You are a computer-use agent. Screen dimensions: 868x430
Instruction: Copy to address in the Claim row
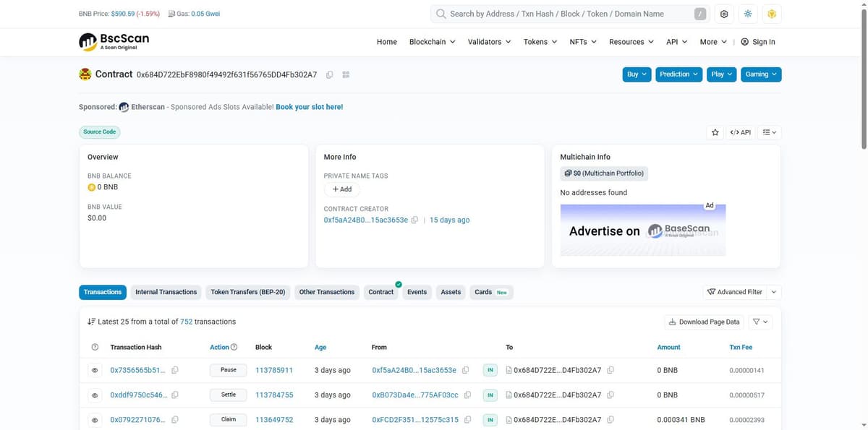pos(610,419)
